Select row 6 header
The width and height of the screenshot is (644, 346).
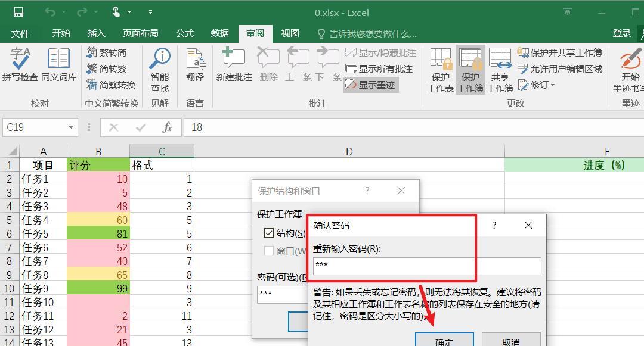[10, 233]
